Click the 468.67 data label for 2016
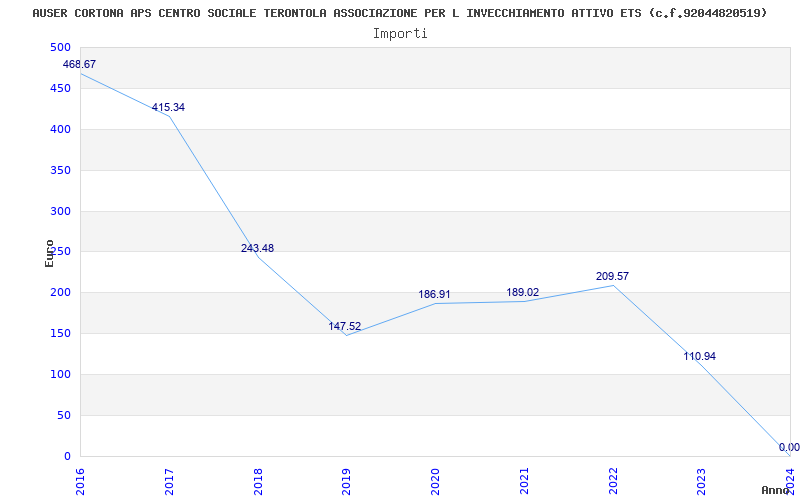This screenshot has width=800, height=500. click(x=79, y=64)
